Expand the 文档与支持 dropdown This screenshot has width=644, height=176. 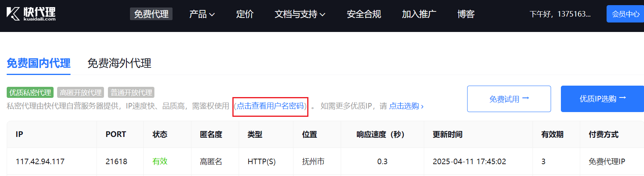[x=300, y=14]
